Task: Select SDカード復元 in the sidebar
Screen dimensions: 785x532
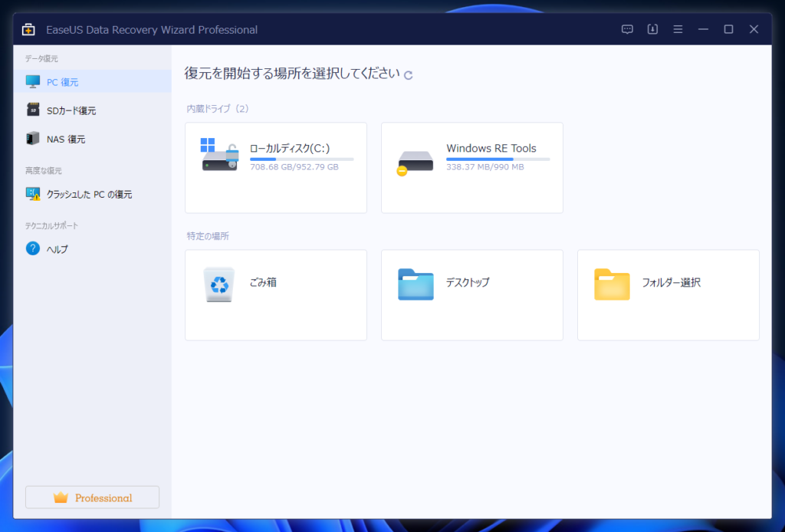Action: (x=71, y=110)
